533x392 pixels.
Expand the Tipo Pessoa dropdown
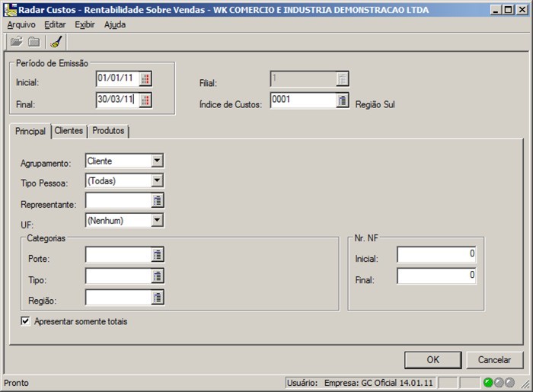click(x=157, y=180)
